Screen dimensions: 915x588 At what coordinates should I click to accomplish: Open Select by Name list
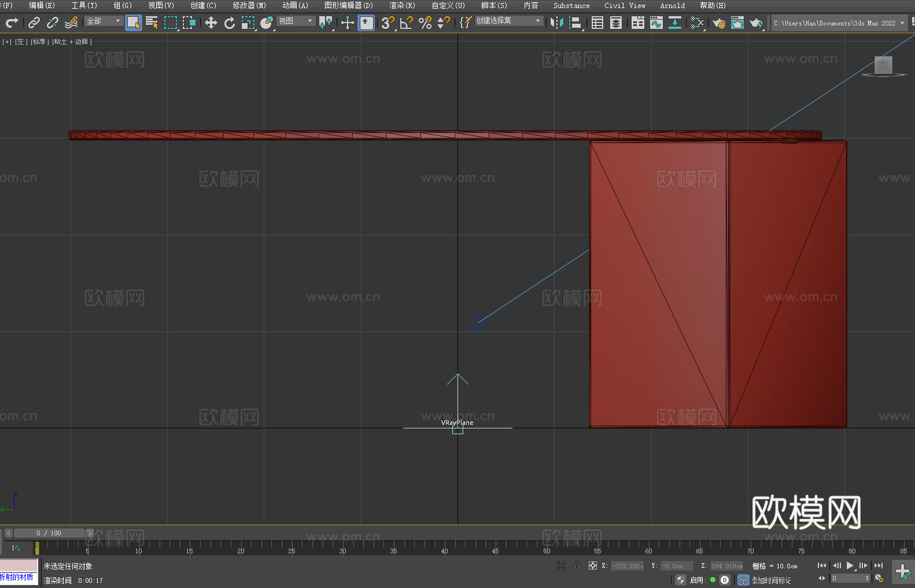click(152, 23)
